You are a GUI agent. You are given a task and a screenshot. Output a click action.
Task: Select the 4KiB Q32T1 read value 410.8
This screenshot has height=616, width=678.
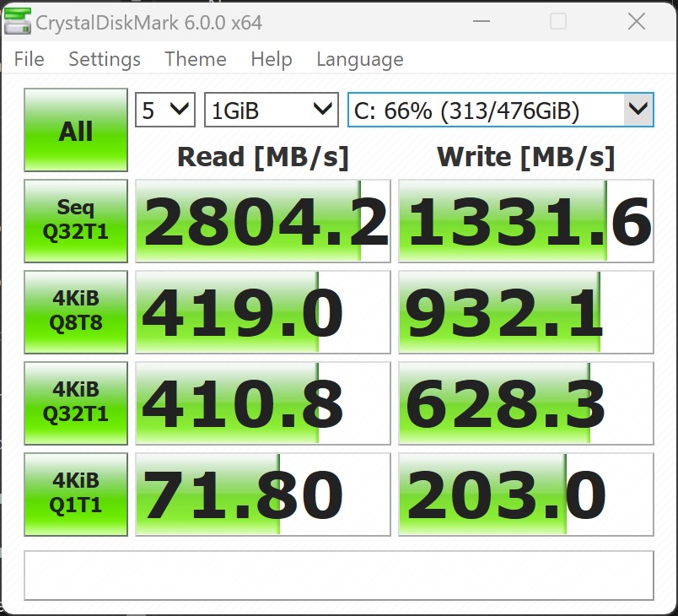coord(263,403)
